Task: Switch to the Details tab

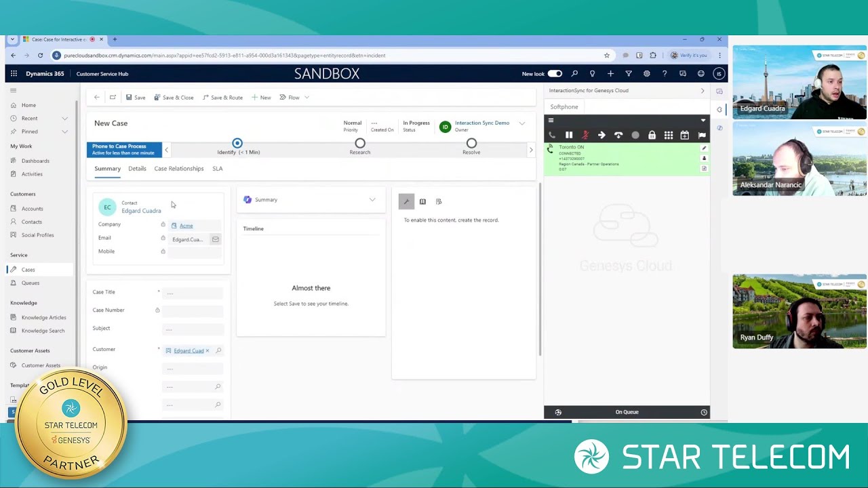Action: [x=137, y=169]
